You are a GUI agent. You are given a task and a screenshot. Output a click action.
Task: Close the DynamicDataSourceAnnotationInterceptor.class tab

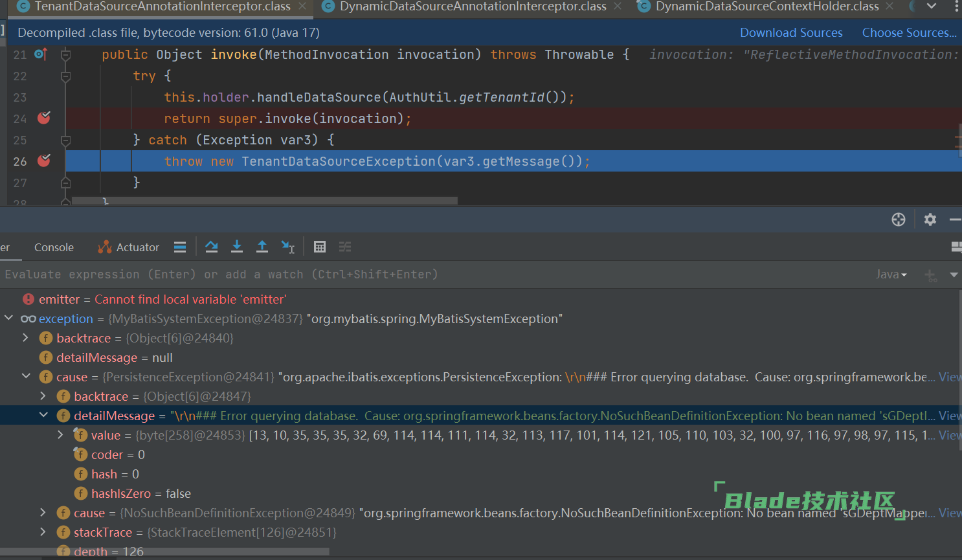coord(618,6)
